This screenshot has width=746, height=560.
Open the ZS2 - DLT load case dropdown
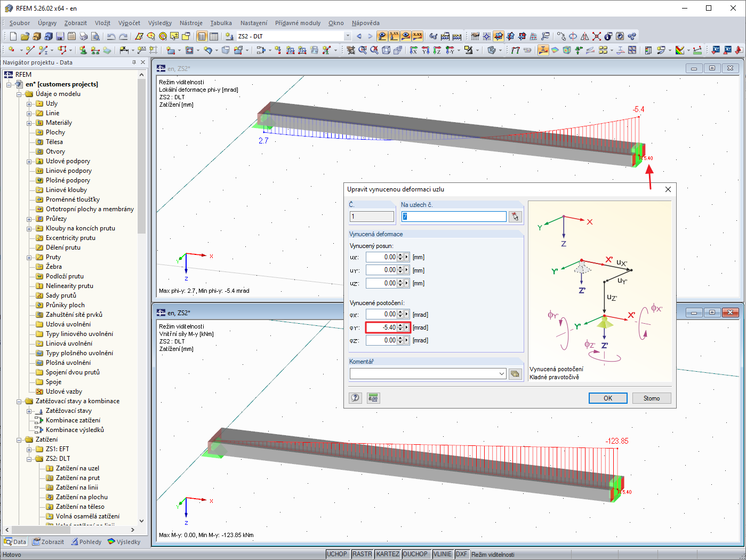click(348, 36)
